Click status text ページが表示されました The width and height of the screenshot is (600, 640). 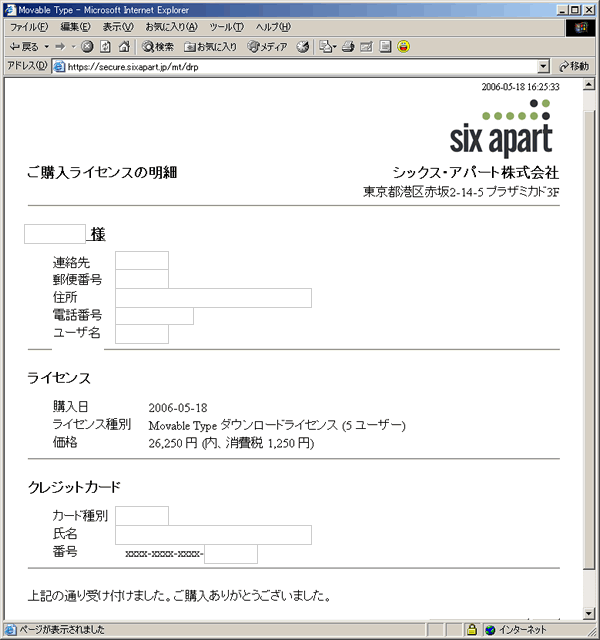[x=62, y=630]
